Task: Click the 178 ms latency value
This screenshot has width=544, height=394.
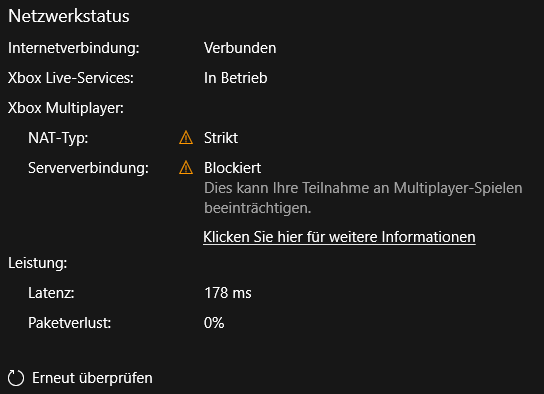Action: tap(228, 293)
